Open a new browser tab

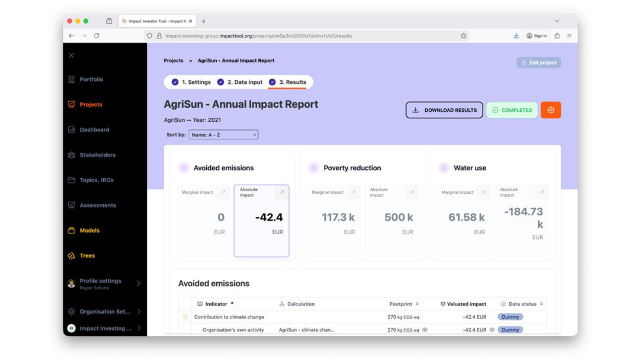(204, 21)
